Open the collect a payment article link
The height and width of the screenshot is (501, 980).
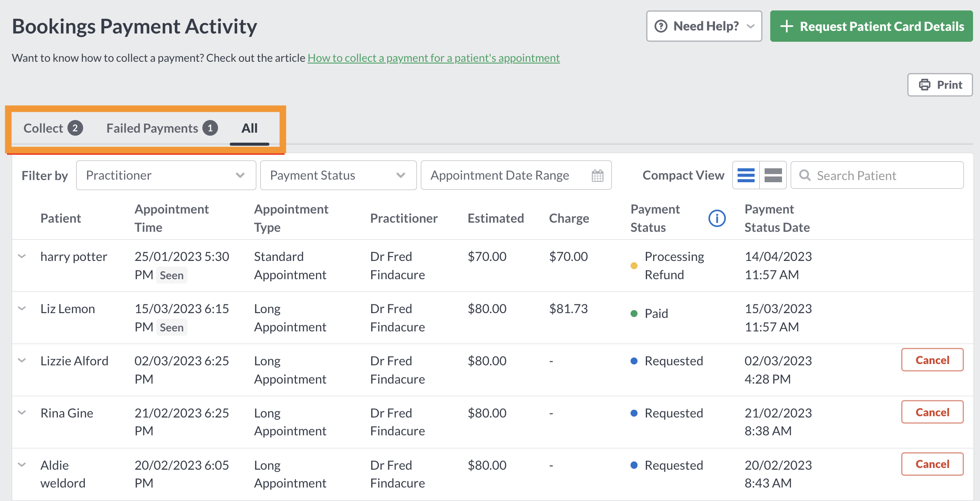[433, 58]
